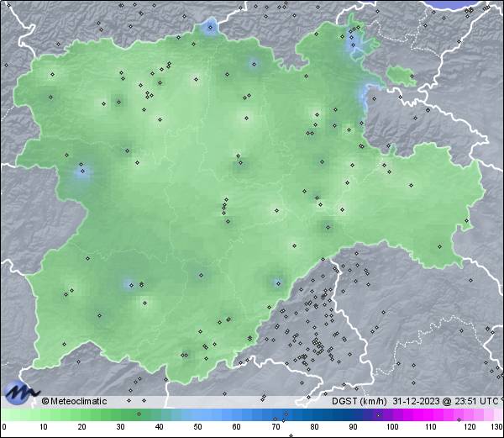Viewport: 504px width, 438px height.
Task: Click the 60 value on the scale
Action: 237,427
